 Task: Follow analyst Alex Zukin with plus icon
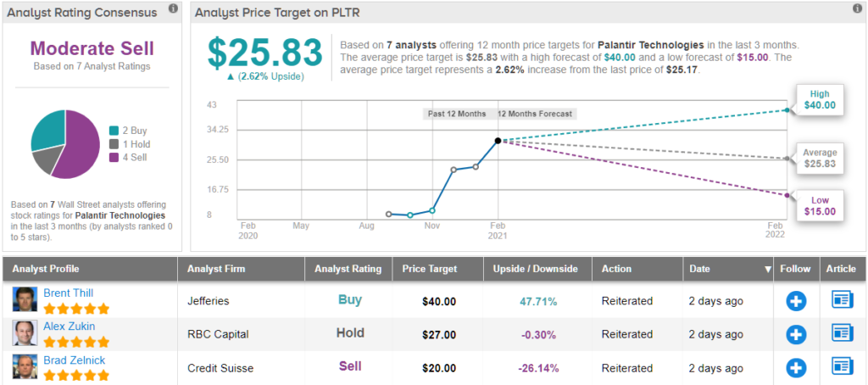tap(796, 333)
